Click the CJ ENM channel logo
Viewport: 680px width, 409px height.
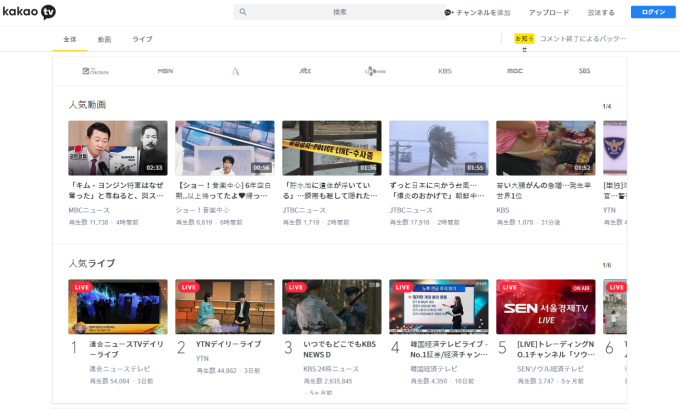[x=375, y=71]
